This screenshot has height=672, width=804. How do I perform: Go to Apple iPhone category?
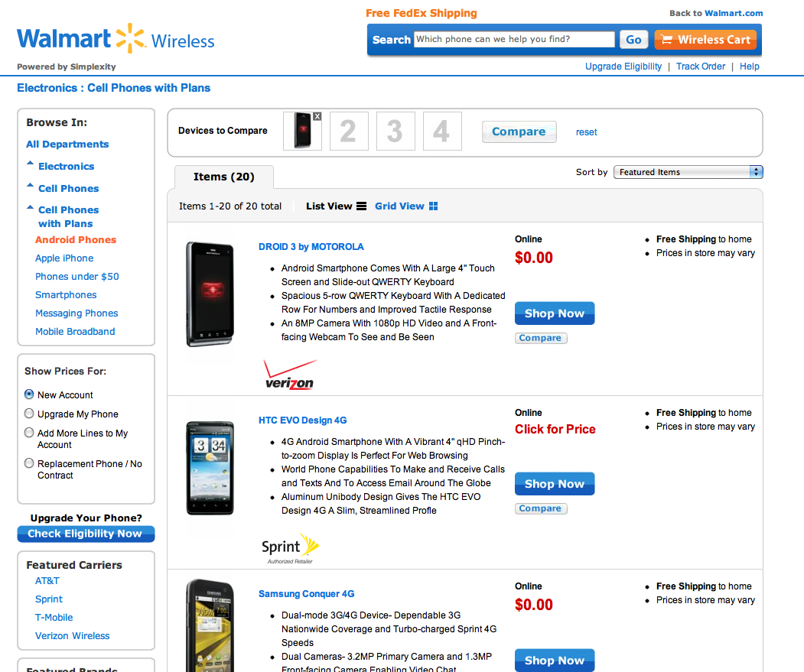pyautogui.click(x=64, y=258)
